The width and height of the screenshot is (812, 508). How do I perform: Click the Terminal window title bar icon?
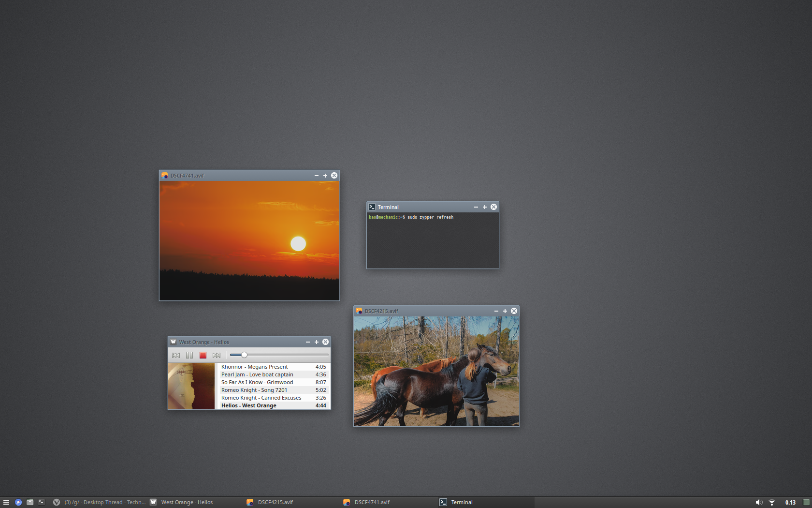[372, 207]
